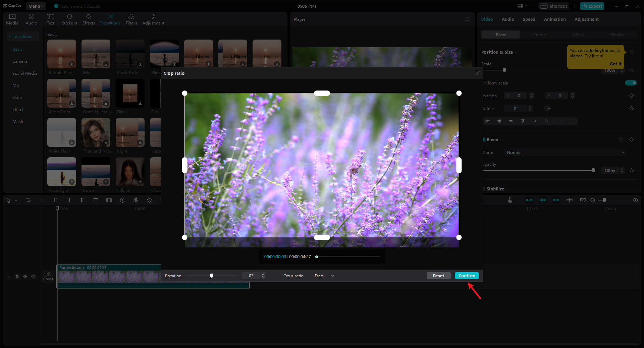Lock the video track
This screenshot has height=348, width=644.
click(17, 277)
